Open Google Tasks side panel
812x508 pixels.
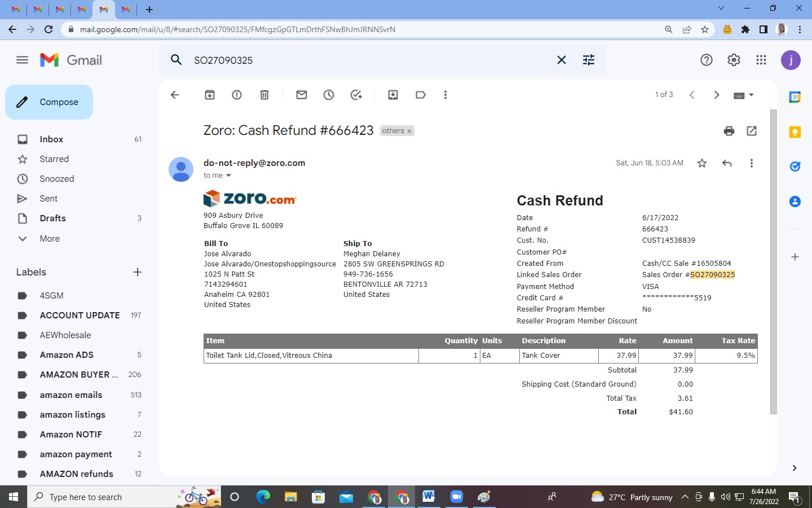(795, 167)
